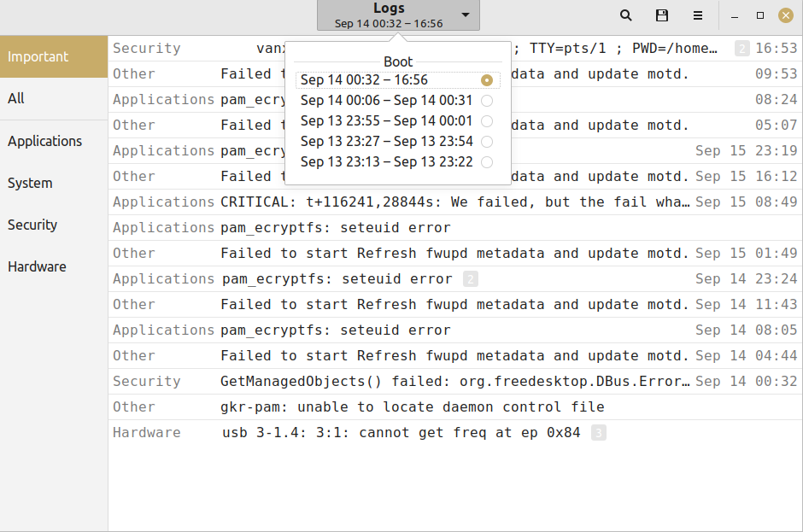Click the export logs icon
Viewport: 803px width, 532px height.
[x=661, y=15]
